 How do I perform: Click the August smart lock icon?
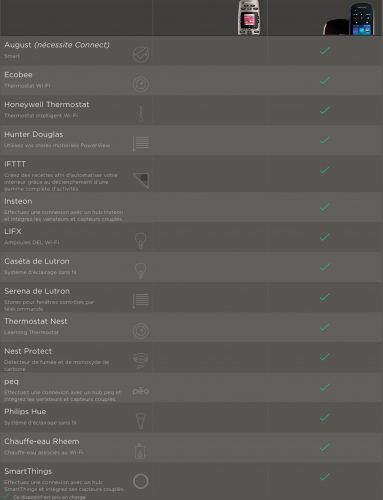(x=141, y=54)
